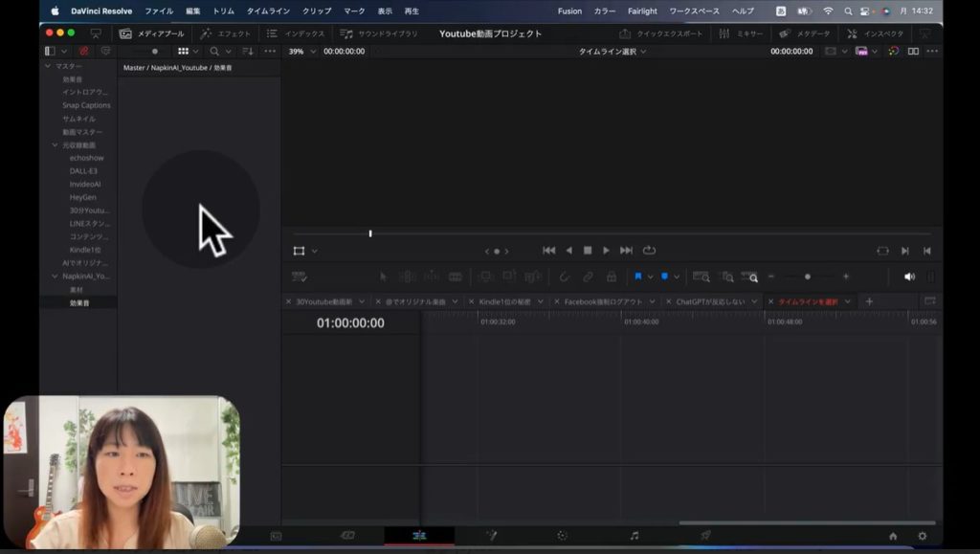
Task: Open the インスペクタ inspector panel
Action: coord(875,33)
